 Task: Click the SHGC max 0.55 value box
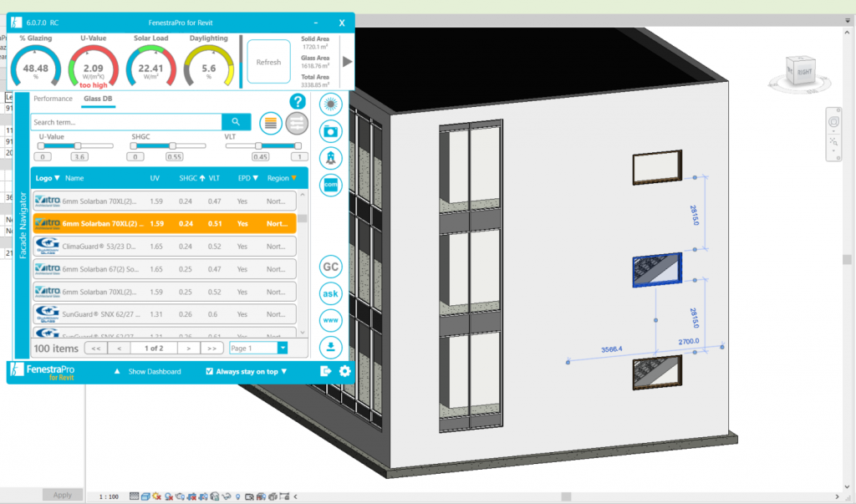tap(174, 156)
